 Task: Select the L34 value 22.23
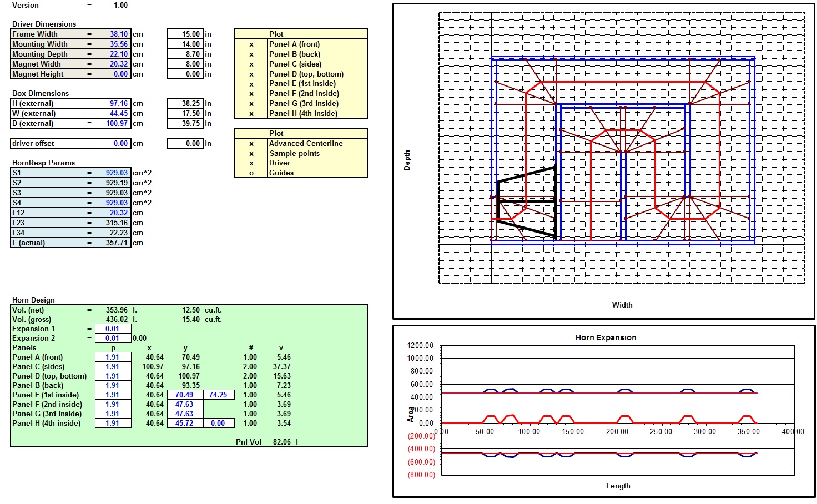[113, 233]
